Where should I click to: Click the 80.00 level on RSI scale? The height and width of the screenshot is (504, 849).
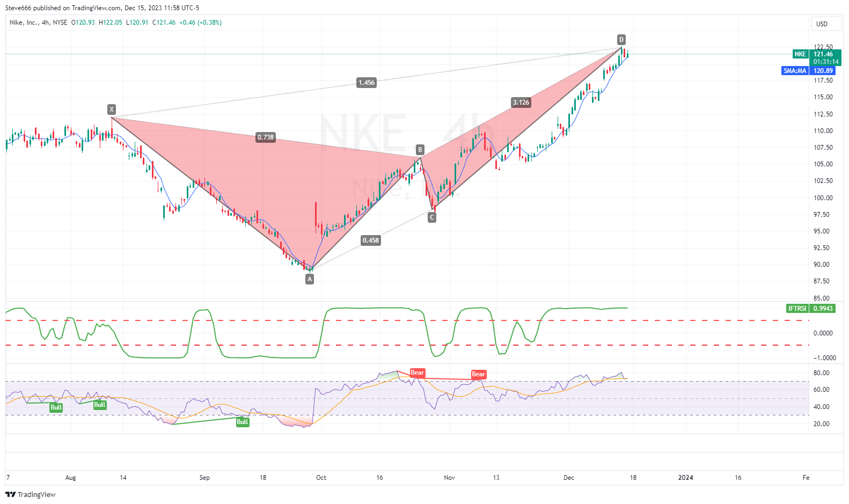[822, 373]
